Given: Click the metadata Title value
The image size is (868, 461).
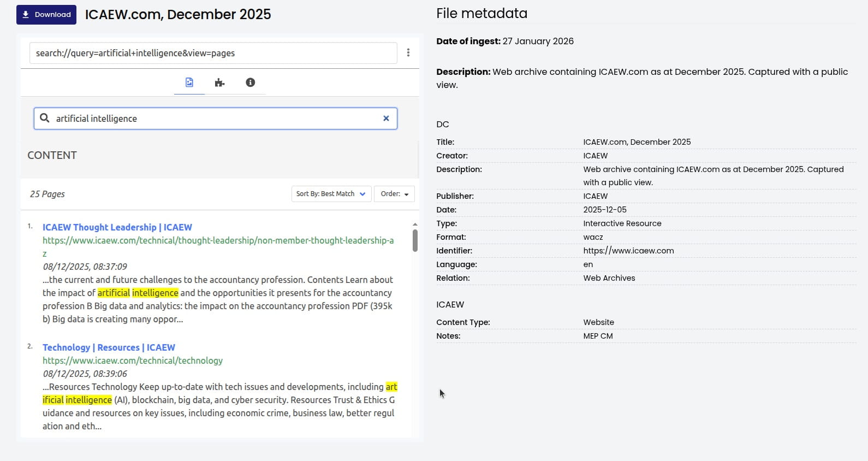Looking at the screenshot, I should coord(637,142).
